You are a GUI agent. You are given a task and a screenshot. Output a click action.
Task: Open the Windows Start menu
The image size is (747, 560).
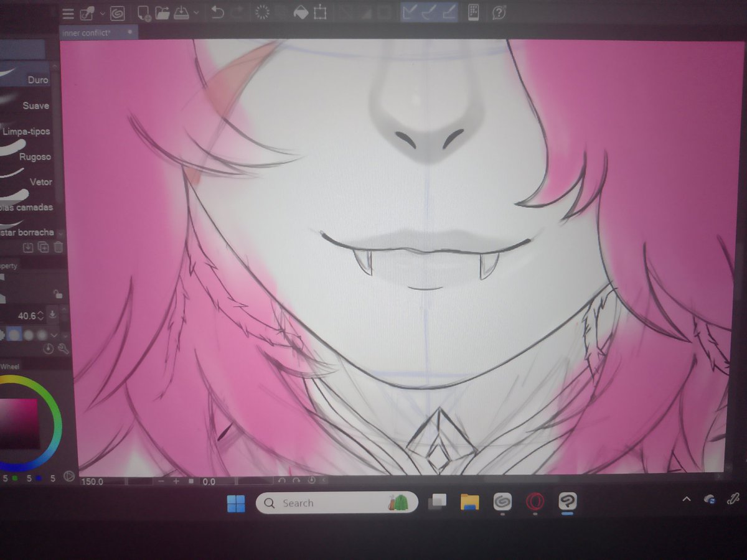click(237, 503)
